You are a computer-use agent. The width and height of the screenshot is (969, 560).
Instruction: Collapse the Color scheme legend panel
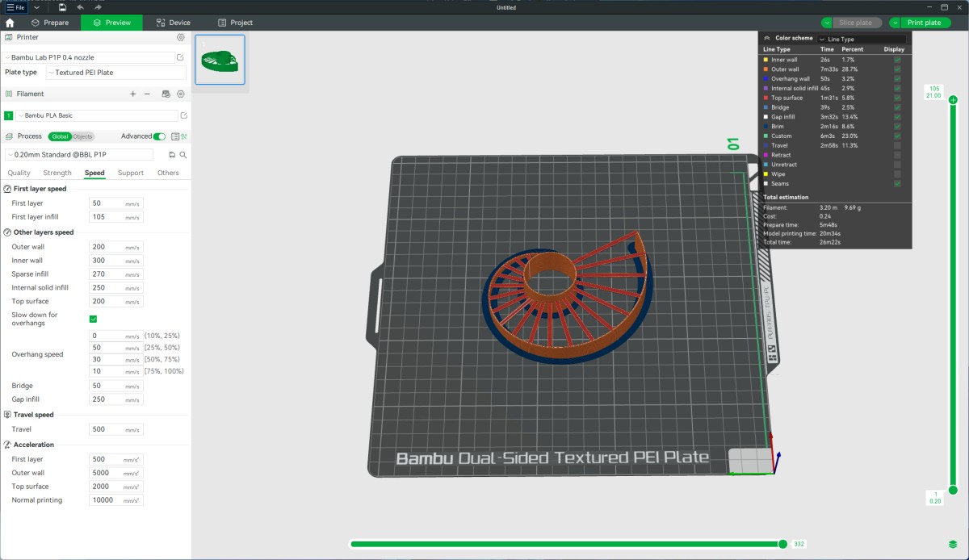(x=767, y=38)
